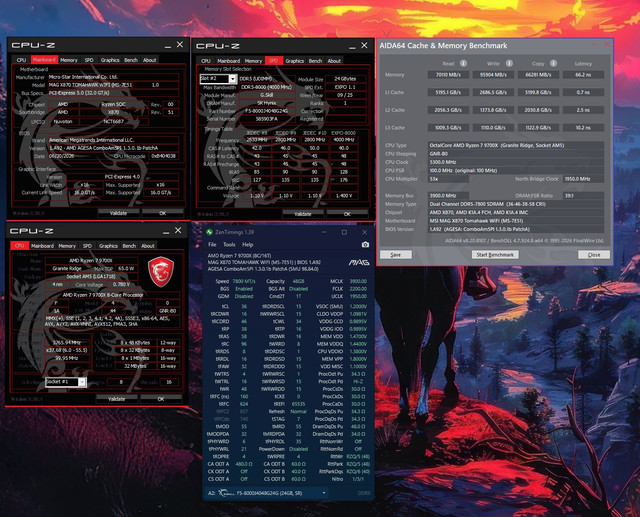Select the Memory tab in the CPU-Z Mainboard window
This screenshot has height=517, width=640.
69,60
